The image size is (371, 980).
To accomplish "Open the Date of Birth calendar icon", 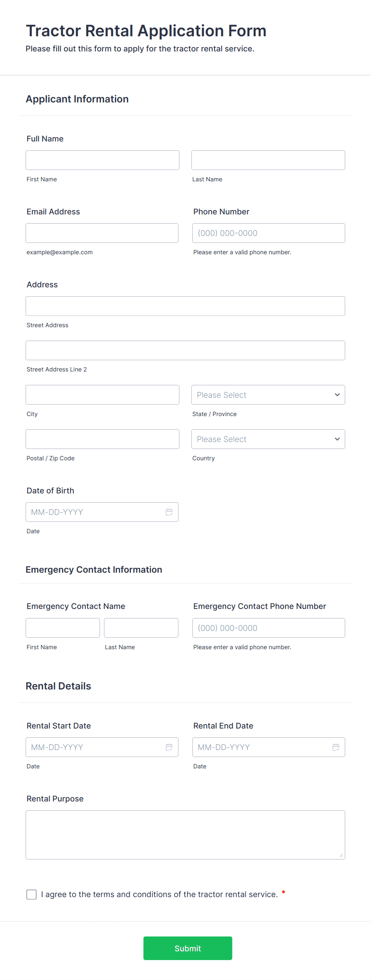I will click(169, 512).
